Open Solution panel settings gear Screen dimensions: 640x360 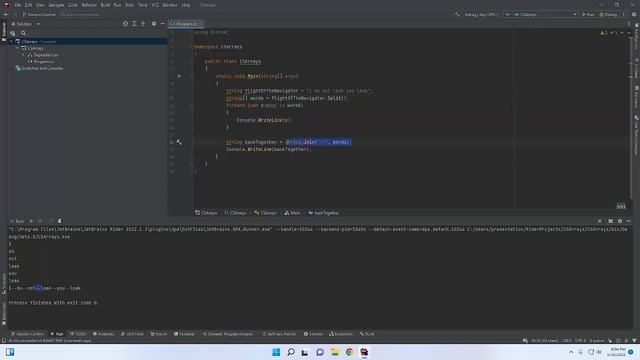[154, 24]
